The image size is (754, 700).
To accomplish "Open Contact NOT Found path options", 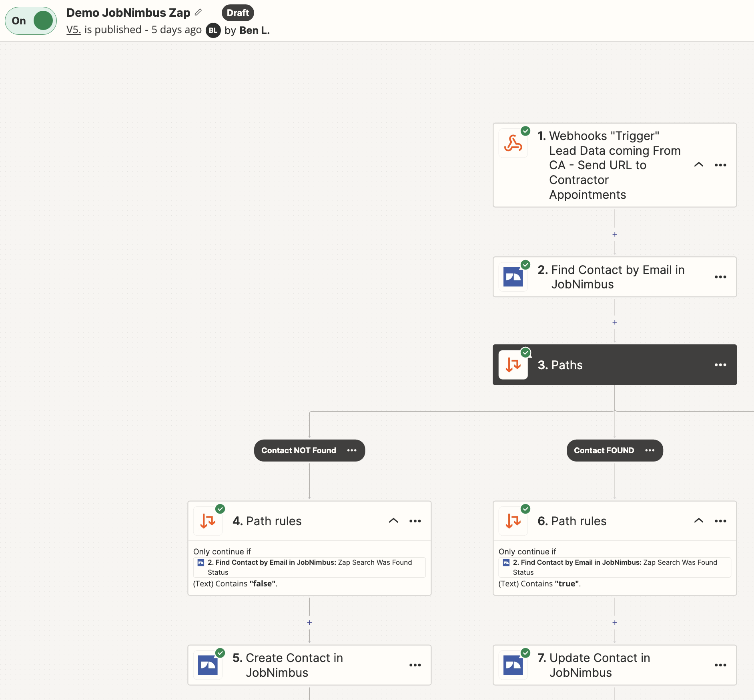I will 352,450.
